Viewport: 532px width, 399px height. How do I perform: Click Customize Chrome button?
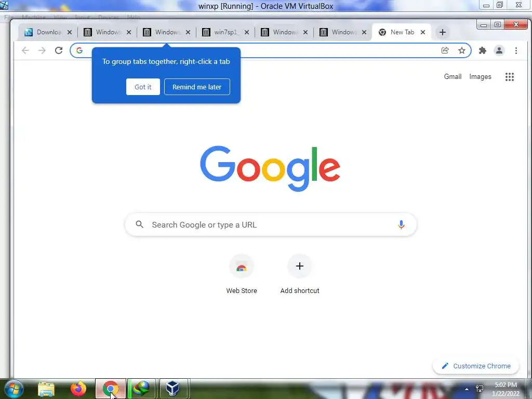click(476, 366)
